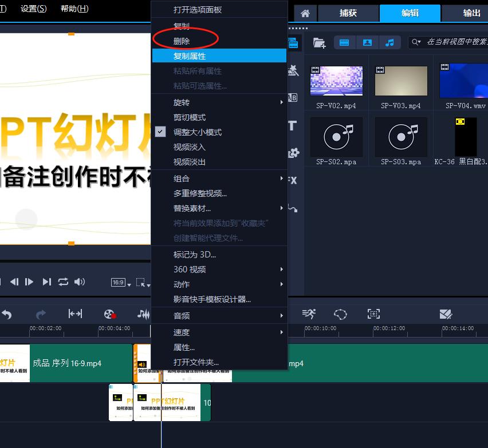This screenshot has height=448, width=488.
Task: Open the Transitions (AB) panel
Action: click(x=292, y=98)
